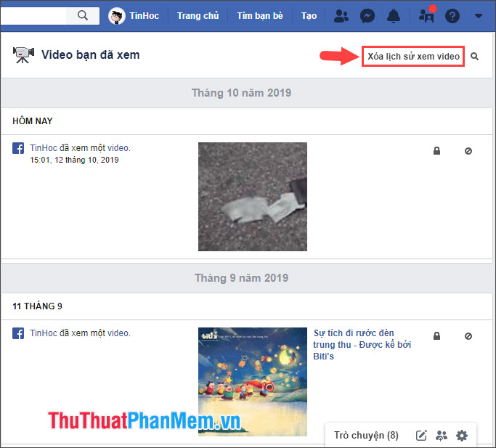496x448 pixels.
Task: Click the top search input field
Action: pos(33,15)
